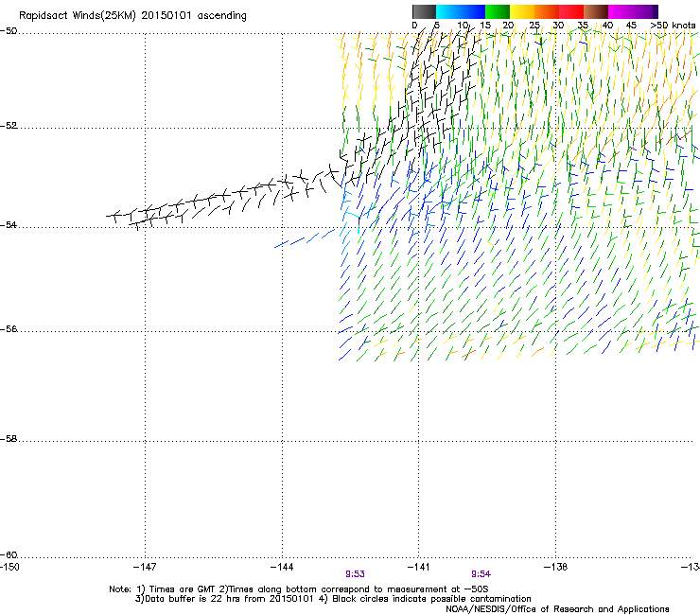Viewport: 700px width, 615px height.
Task: Click the note line 'Times are GMT'
Action: pos(299,589)
